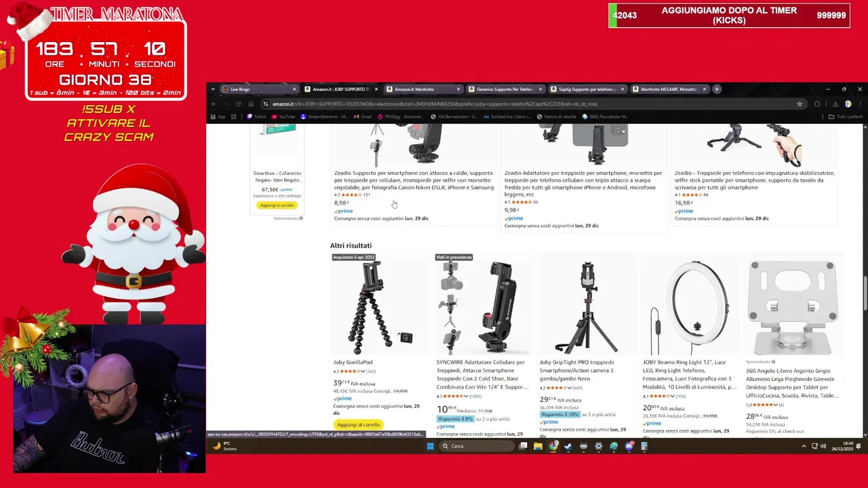
Task: Open the Fatture di vendita bookmark
Action: click(x=557, y=117)
